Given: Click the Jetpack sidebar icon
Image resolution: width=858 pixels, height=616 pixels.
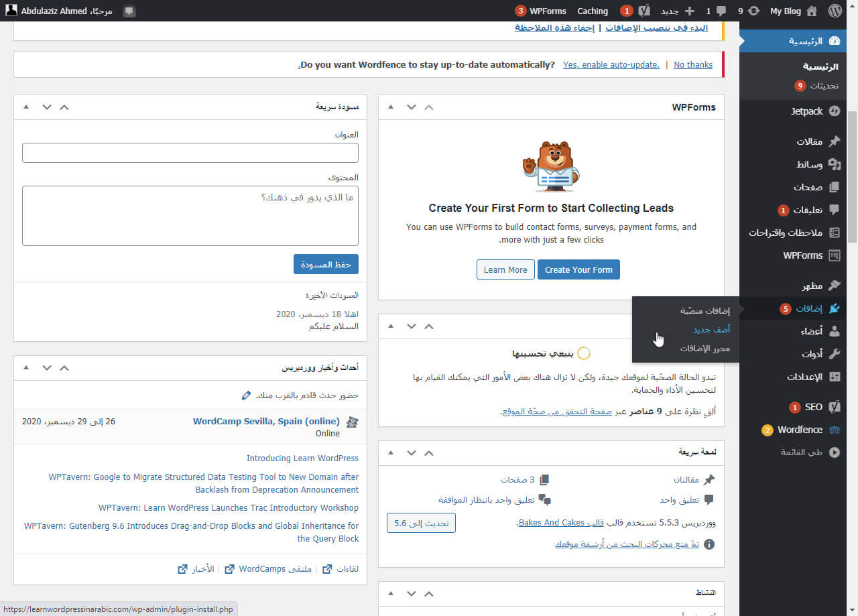Looking at the screenshot, I should (x=835, y=111).
